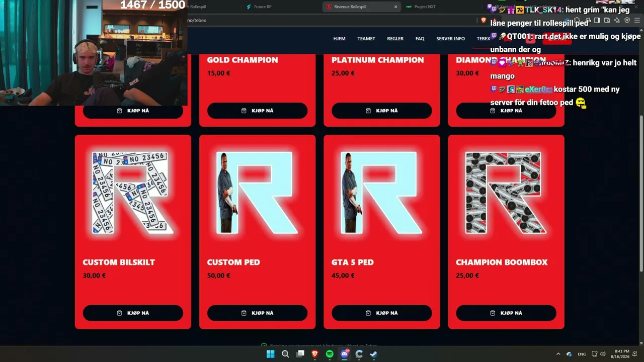
Task: Buy Gold Champion with KJØP NÅ
Action: click(x=257, y=111)
